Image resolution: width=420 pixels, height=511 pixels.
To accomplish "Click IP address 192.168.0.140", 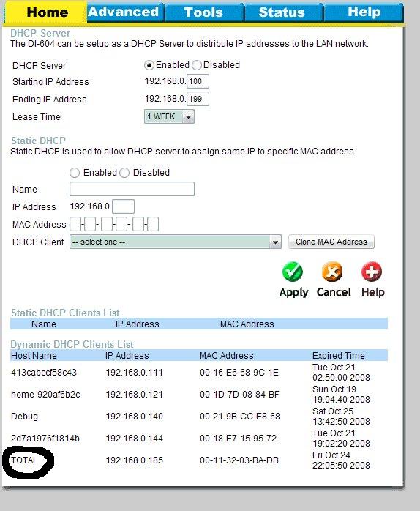I will tap(134, 417).
